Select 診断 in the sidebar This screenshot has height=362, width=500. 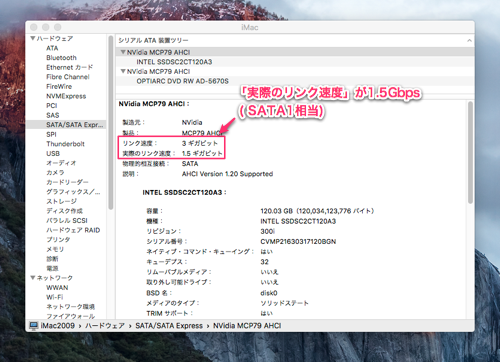coord(52,259)
